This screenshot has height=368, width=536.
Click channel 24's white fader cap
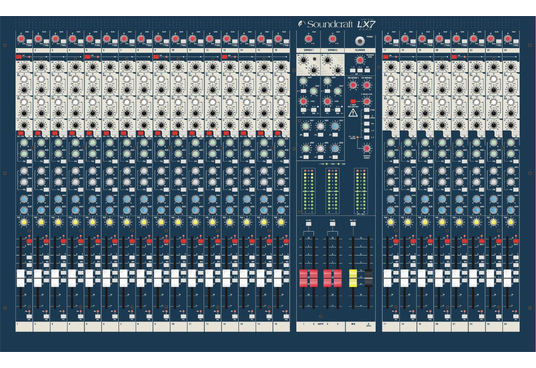507,278
